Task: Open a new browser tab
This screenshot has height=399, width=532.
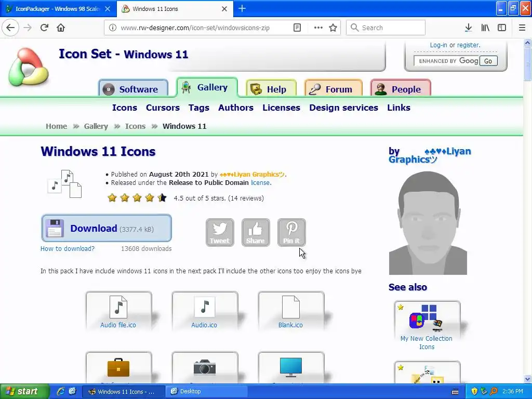Action: click(x=242, y=8)
